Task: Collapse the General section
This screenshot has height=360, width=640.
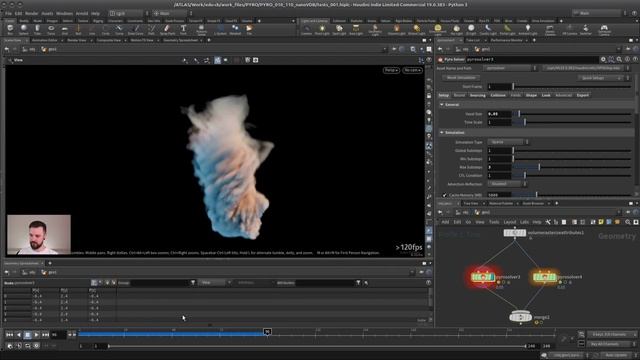Action: point(442,105)
